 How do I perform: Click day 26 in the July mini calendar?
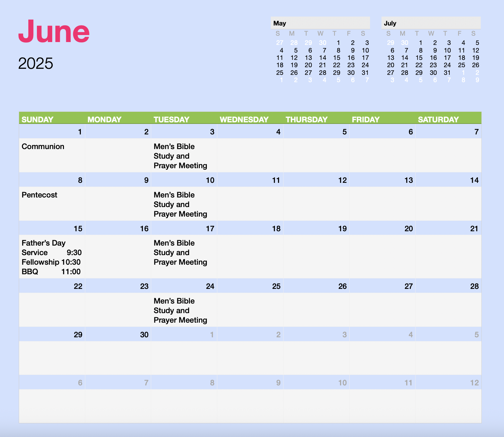click(475, 65)
